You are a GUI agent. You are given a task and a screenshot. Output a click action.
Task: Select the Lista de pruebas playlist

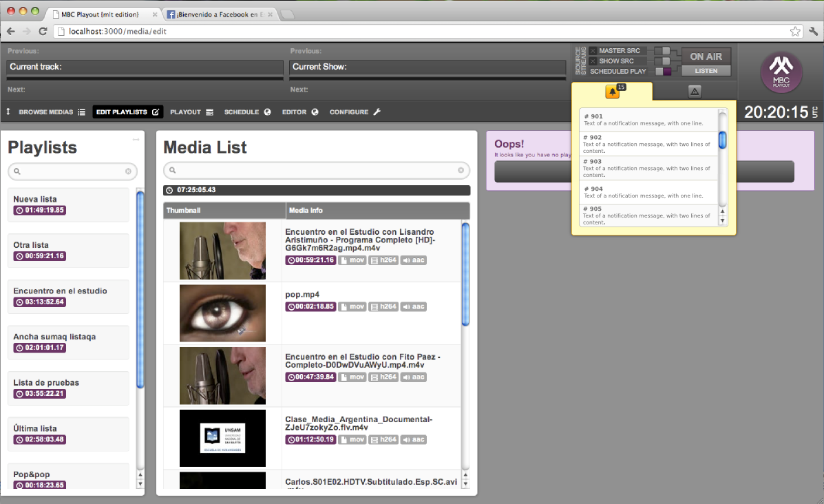click(68, 388)
